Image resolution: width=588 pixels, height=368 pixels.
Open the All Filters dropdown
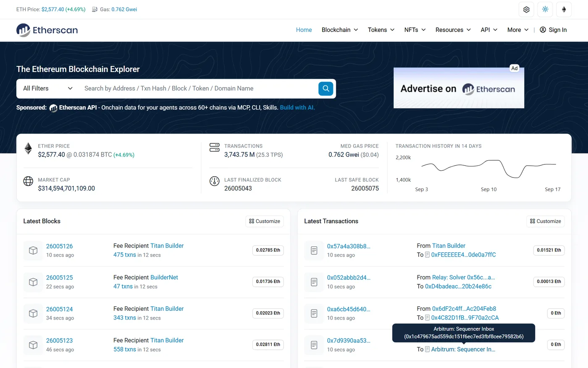coord(48,88)
